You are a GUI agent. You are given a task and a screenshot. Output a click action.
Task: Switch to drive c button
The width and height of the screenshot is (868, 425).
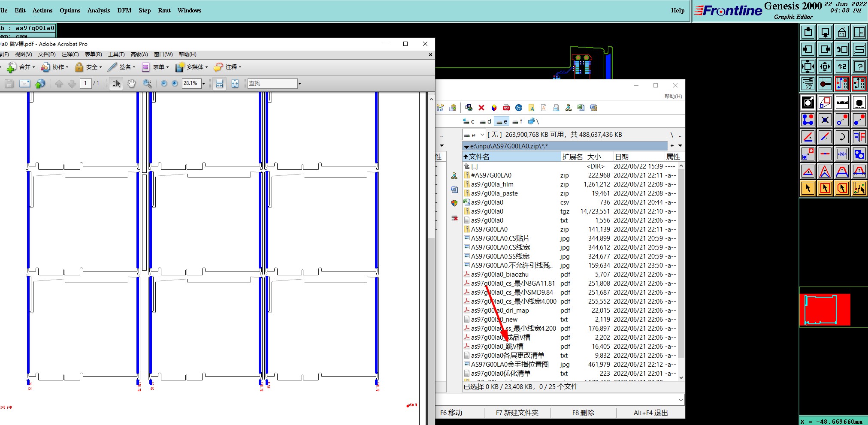469,121
